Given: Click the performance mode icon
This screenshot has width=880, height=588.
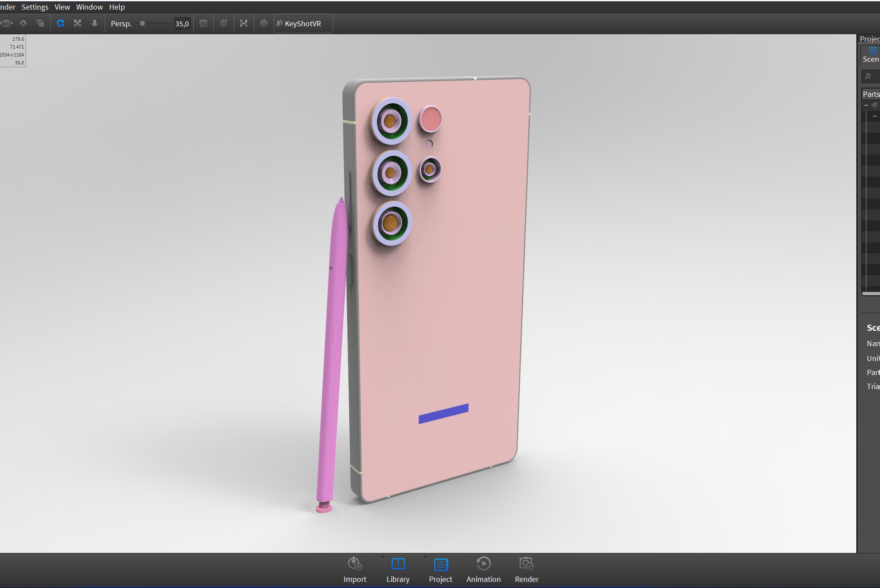Looking at the screenshot, I should pyautogui.click(x=263, y=23).
